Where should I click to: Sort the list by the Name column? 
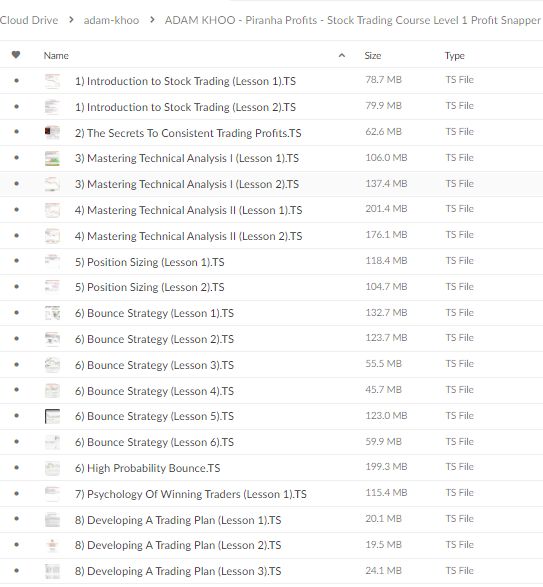(x=56, y=56)
